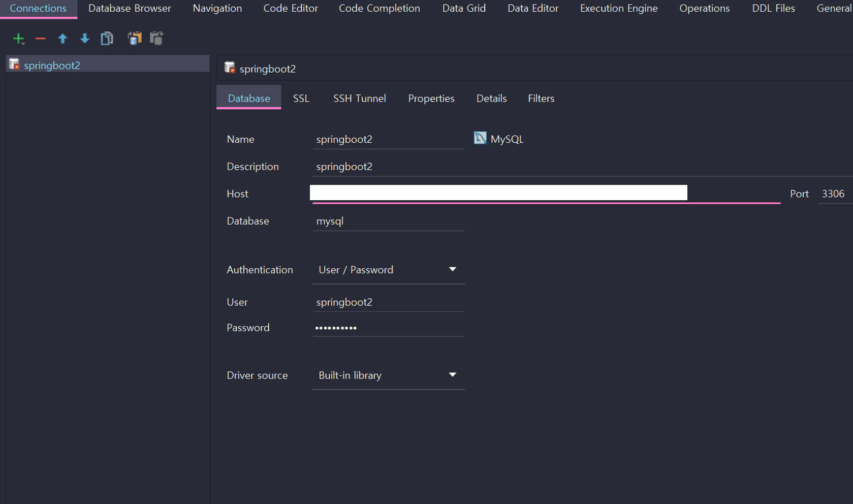
Task: Expand the Driver source dropdown showing Built-in library
Action: (388, 375)
